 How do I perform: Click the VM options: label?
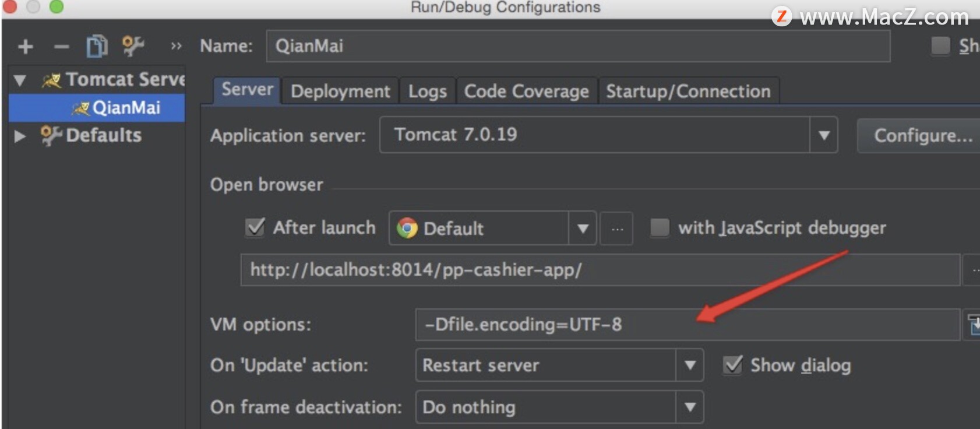coord(260,325)
